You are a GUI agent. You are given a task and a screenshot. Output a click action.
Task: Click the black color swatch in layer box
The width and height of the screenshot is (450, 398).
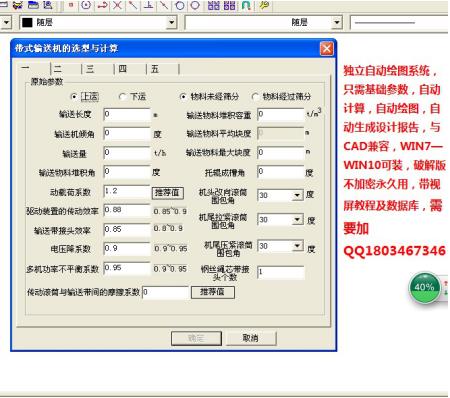[x=27, y=23]
